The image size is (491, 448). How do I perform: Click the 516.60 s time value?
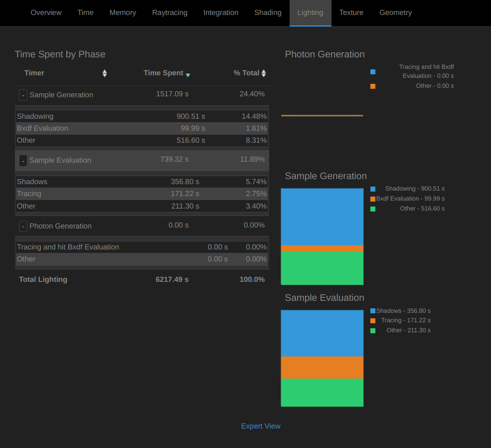[191, 140]
